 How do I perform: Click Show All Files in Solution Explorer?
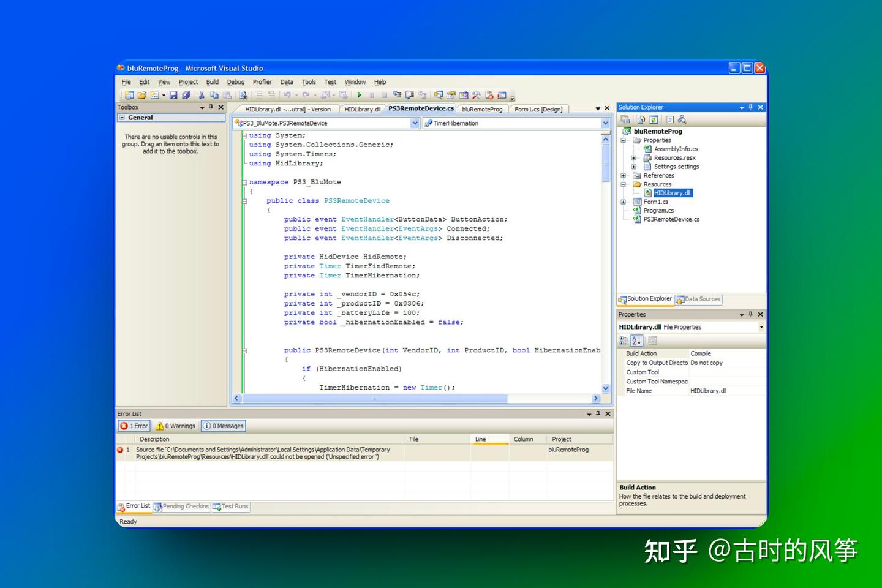click(641, 119)
